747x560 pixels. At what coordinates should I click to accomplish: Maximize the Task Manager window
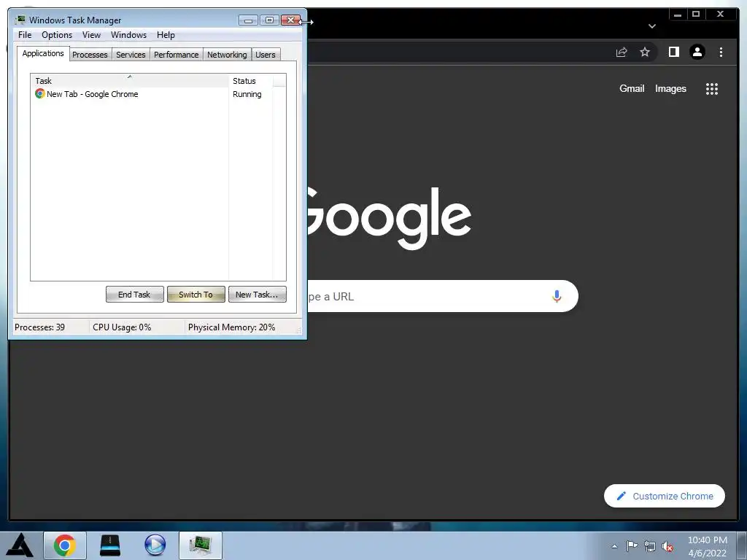pyautogui.click(x=269, y=20)
